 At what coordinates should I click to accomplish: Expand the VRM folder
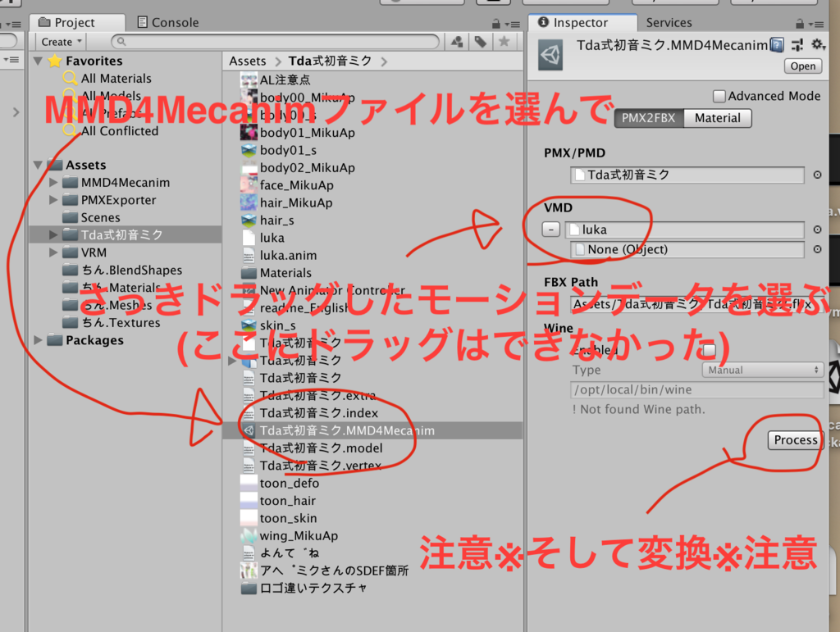[53, 252]
